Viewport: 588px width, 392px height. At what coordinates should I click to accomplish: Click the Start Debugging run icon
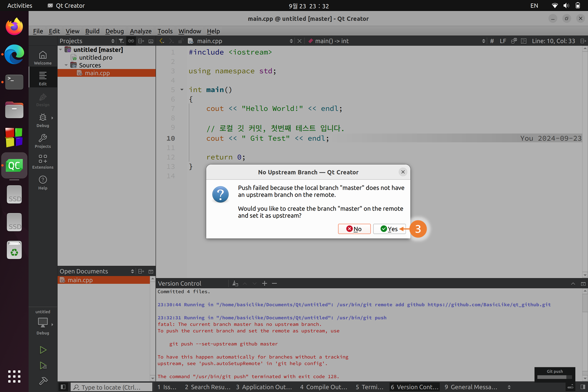click(x=43, y=366)
